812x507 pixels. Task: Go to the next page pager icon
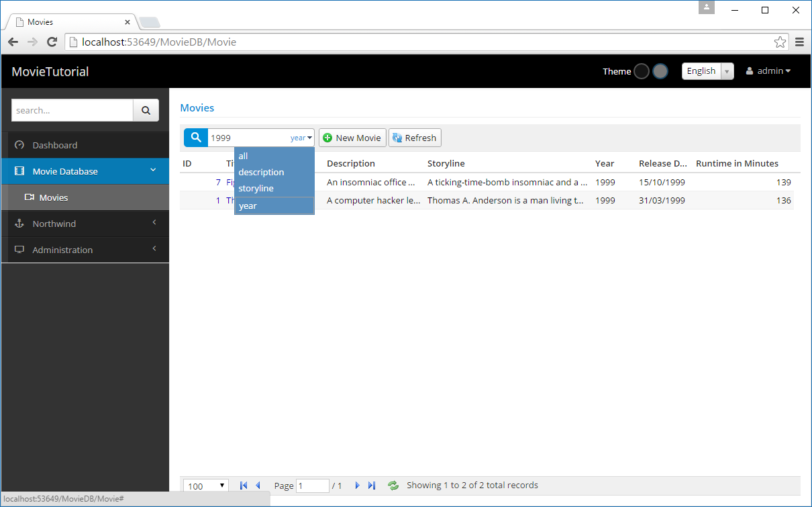click(x=357, y=486)
